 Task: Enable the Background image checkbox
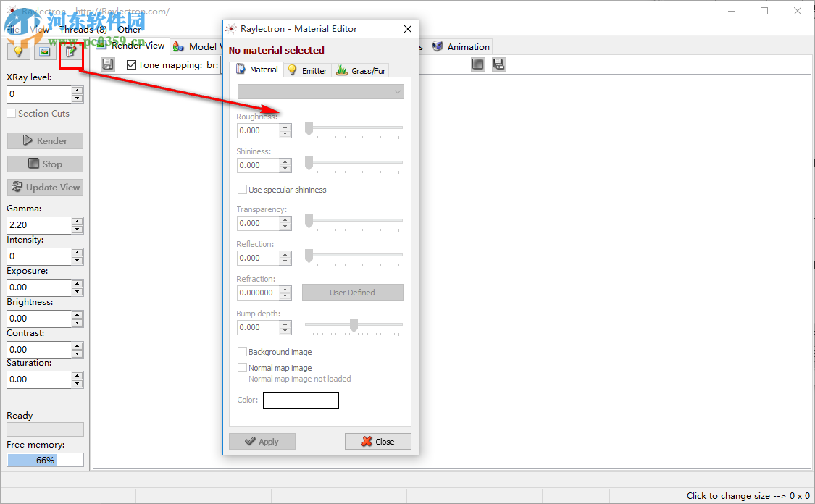click(x=243, y=351)
